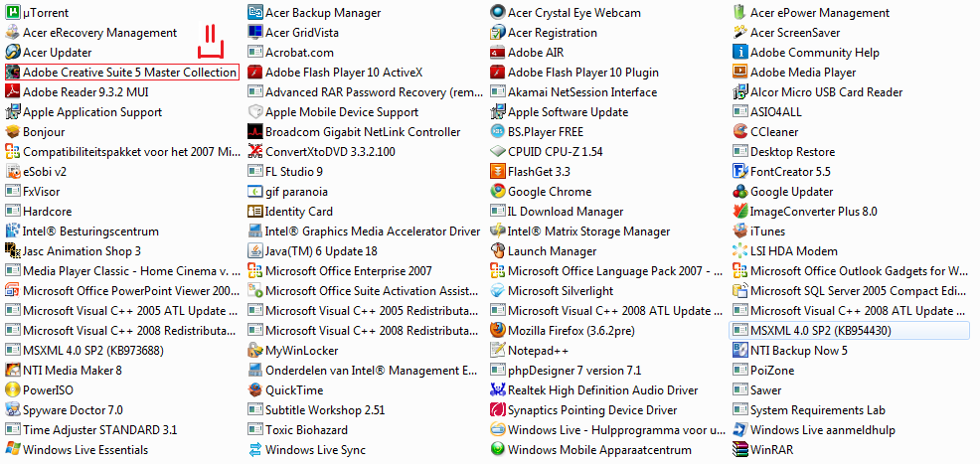980x464 pixels.
Task: Select the iTunes icon
Action: (x=740, y=232)
